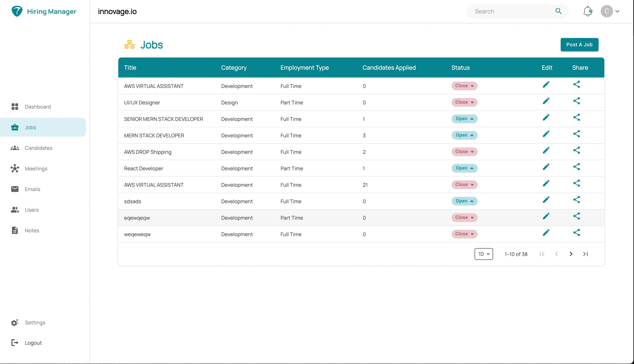Jump to last page of jobs
The width and height of the screenshot is (634, 364).
[585, 254]
